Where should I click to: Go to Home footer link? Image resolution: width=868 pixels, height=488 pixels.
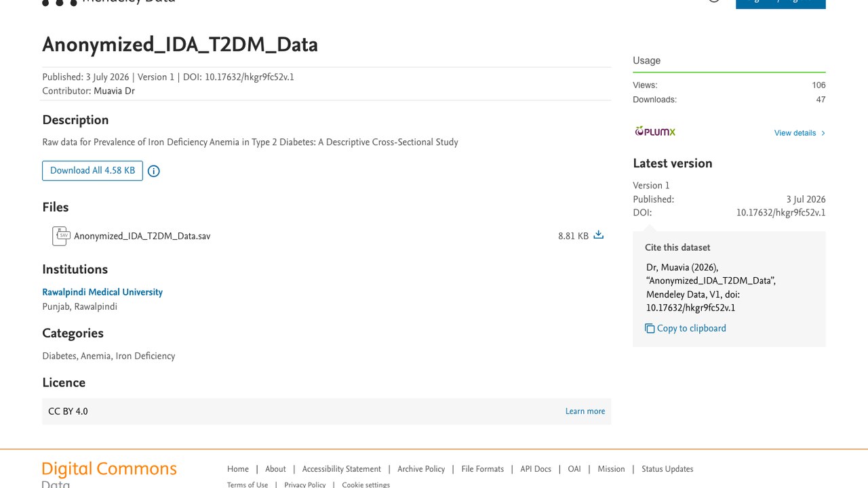[x=238, y=469]
